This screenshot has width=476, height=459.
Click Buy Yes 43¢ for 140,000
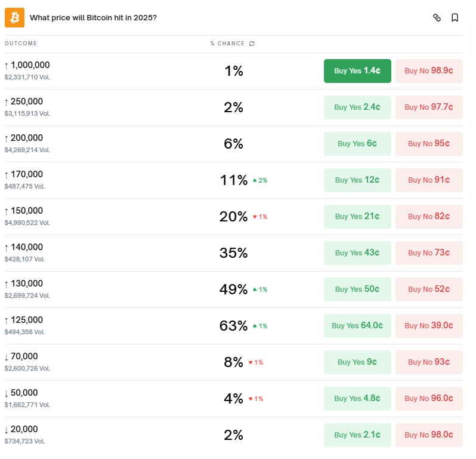357,253
